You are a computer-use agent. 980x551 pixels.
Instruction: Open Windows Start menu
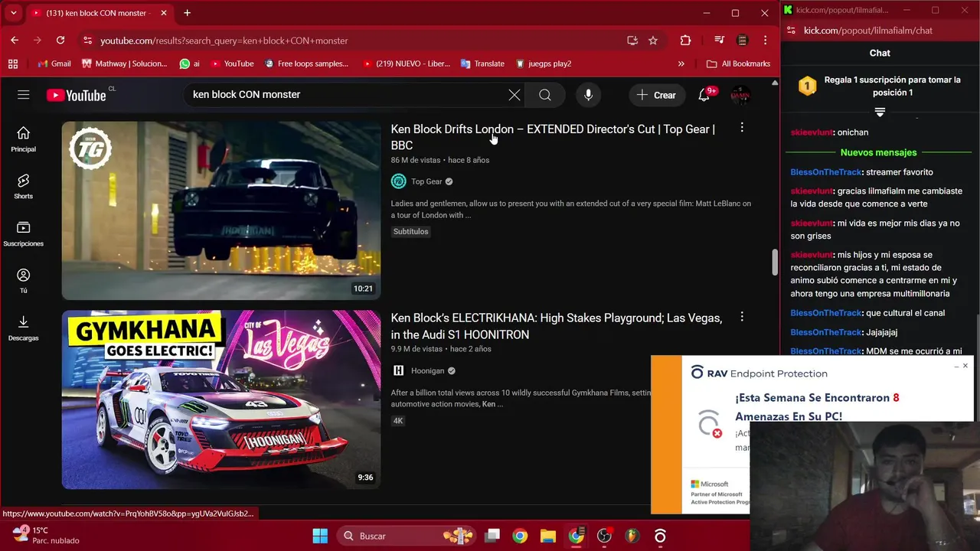(320, 536)
